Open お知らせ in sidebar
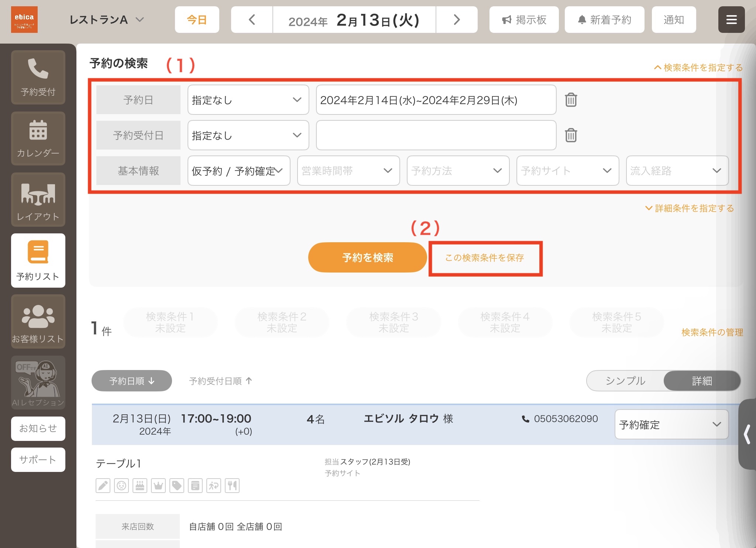756x548 pixels. click(38, 428)
